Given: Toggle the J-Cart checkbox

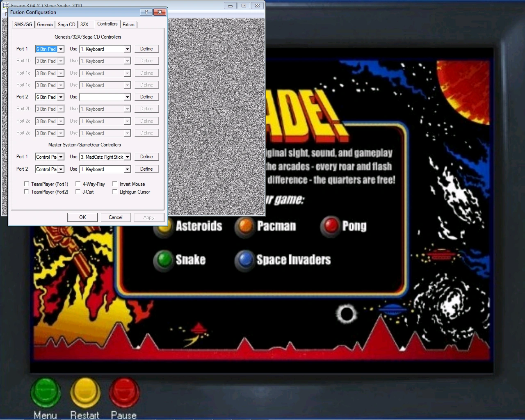Looking at the screenshot, I should (x=78, y=192).
